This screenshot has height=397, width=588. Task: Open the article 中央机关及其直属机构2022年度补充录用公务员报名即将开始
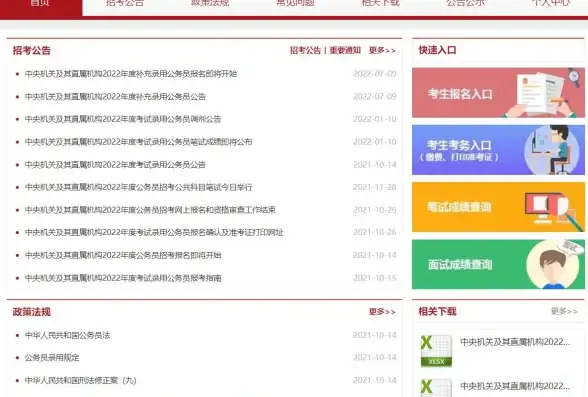coord(131,74)
